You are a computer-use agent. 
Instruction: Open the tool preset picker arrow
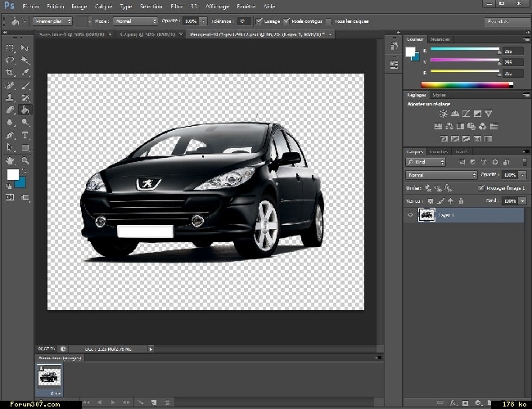tap(25, 21)
